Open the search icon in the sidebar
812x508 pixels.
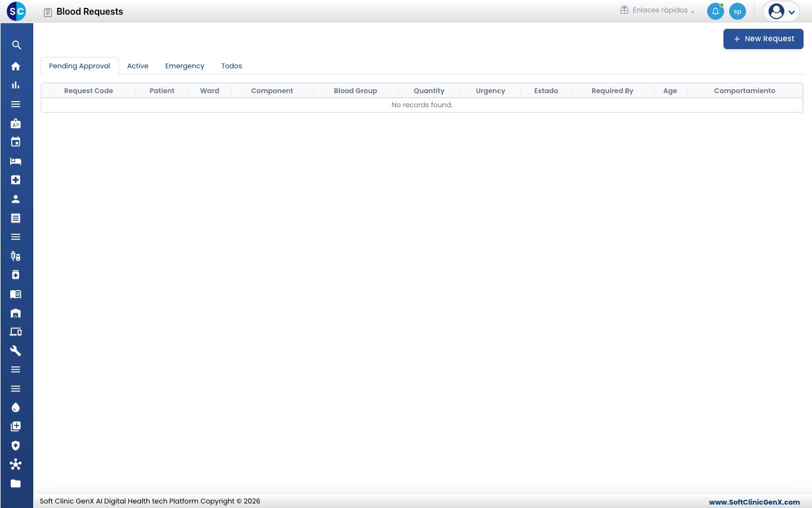[x=16, y=45]
